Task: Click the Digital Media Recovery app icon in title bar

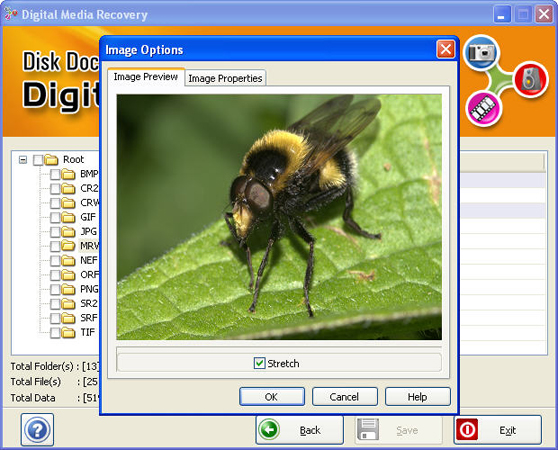Action: coord(11,14)
